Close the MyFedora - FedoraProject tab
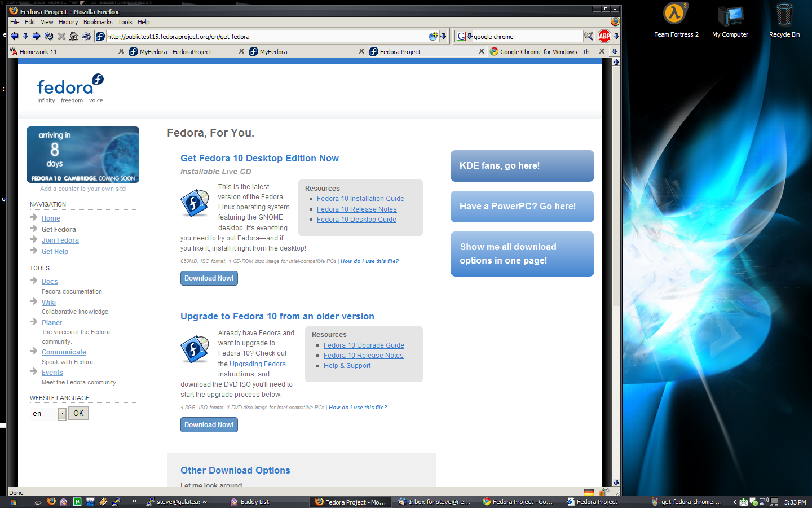Image resolution: width=812 pixels, height=508 pixels. click(241, 51)
